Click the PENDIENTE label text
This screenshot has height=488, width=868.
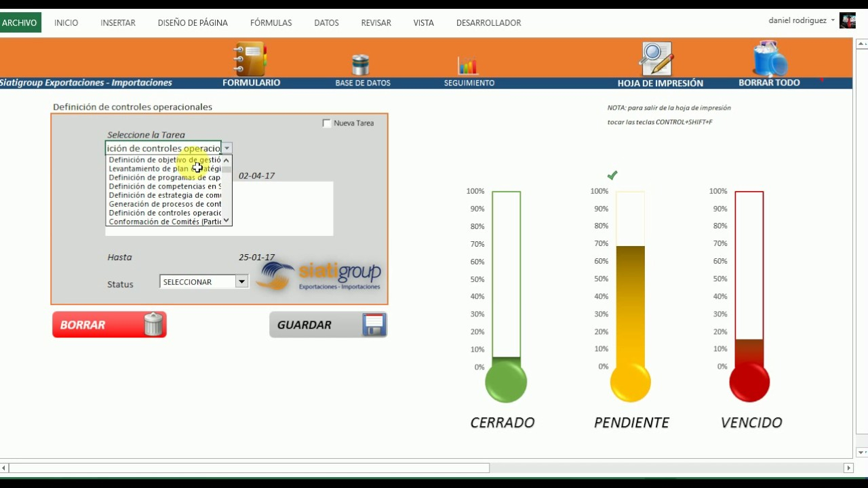[631, 422]
